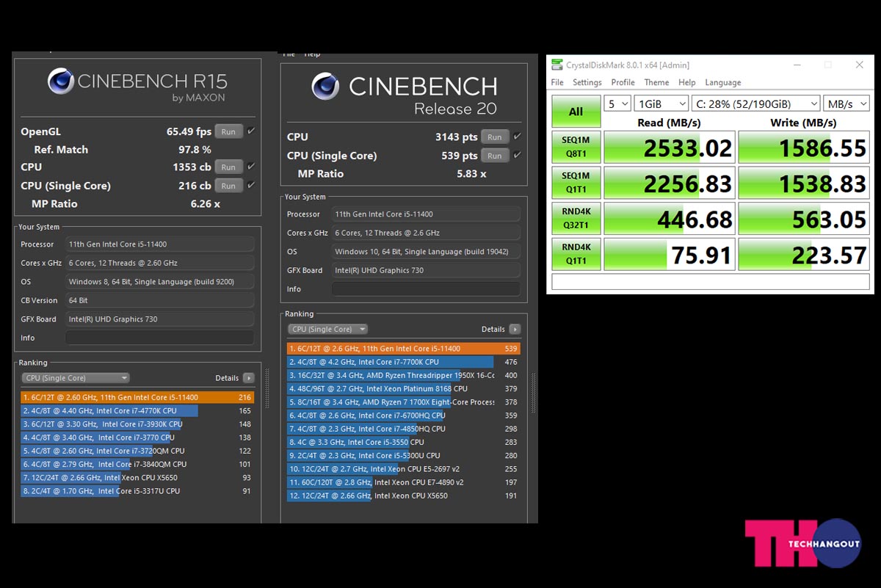Select the i7-3720QM ranking row in Cinebench R15
The image size is (881, 588).
point(137,451)
